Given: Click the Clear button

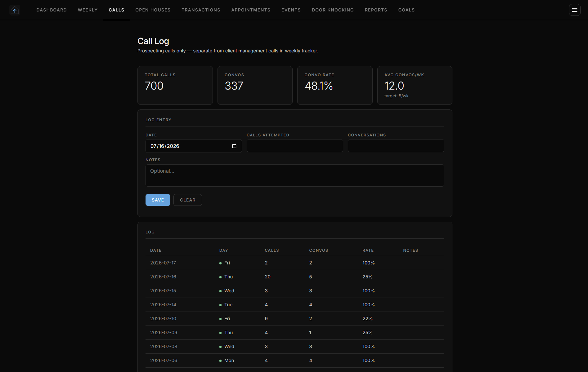Looking at the screenshot, I should pos(188,200).
